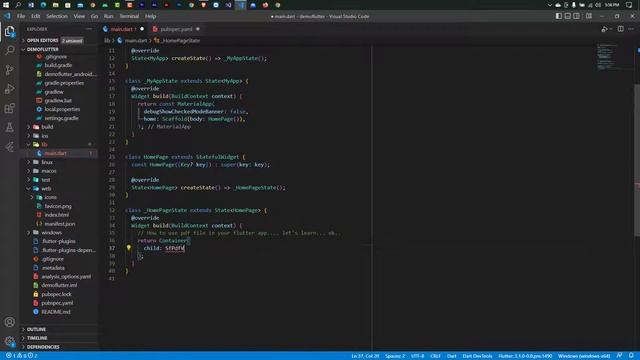The height and width of the screenshot is (360, 640).
Task: Open the Edit menu
Action: tap(36, 16)
